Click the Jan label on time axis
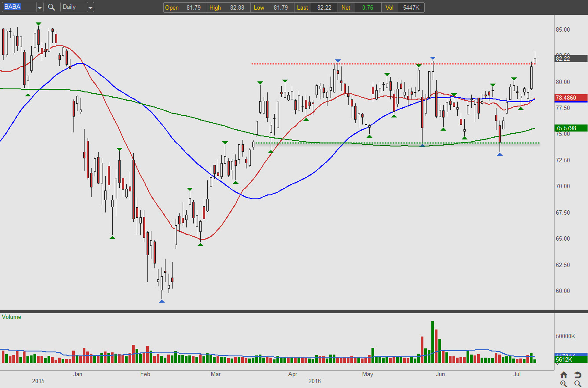 78,375
